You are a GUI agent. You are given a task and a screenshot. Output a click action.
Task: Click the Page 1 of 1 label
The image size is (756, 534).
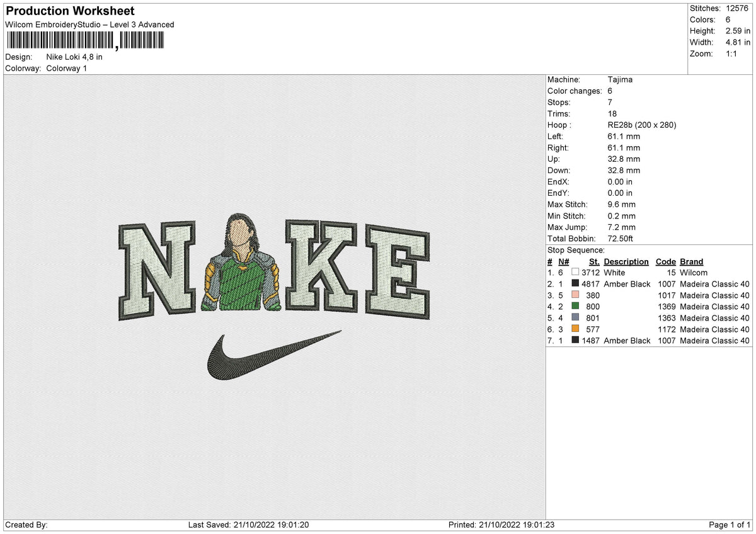[729, 524]
